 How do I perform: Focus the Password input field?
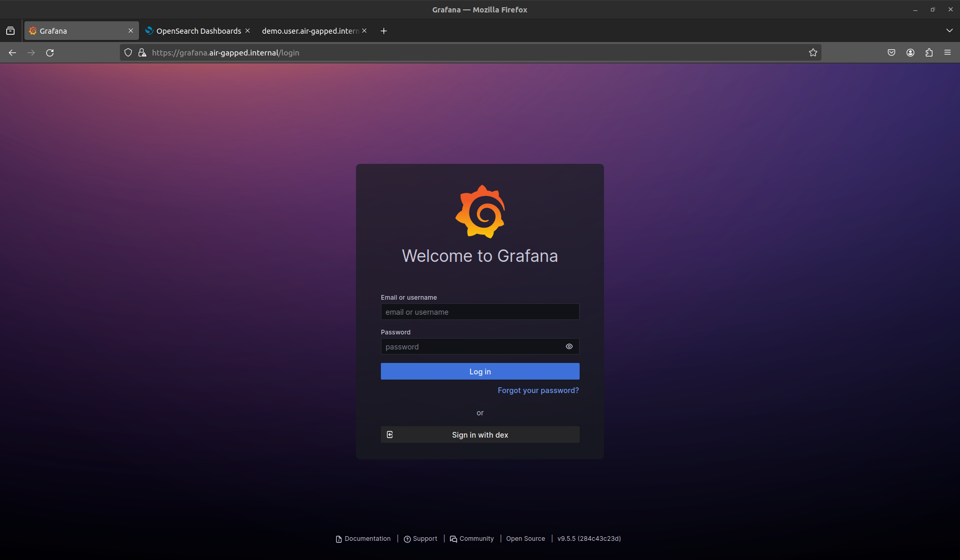point(480,346)
